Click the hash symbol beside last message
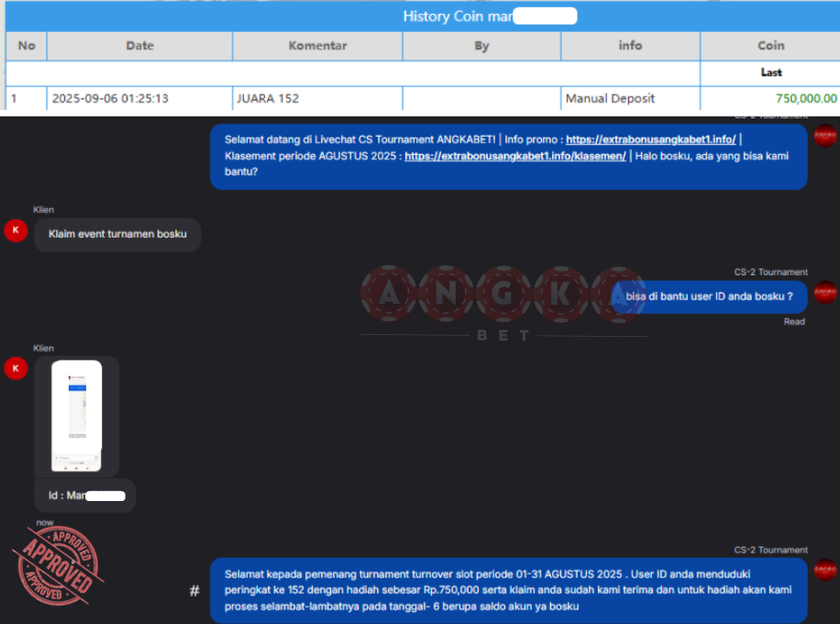The image size is (840, 624). pyautogui.click(x=194, y=591)
